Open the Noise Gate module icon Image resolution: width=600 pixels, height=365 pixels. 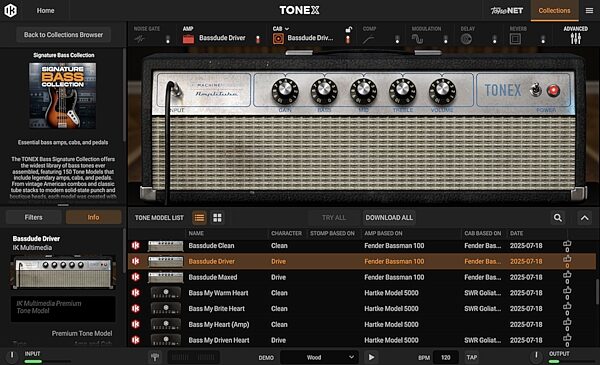click(139, 39)
